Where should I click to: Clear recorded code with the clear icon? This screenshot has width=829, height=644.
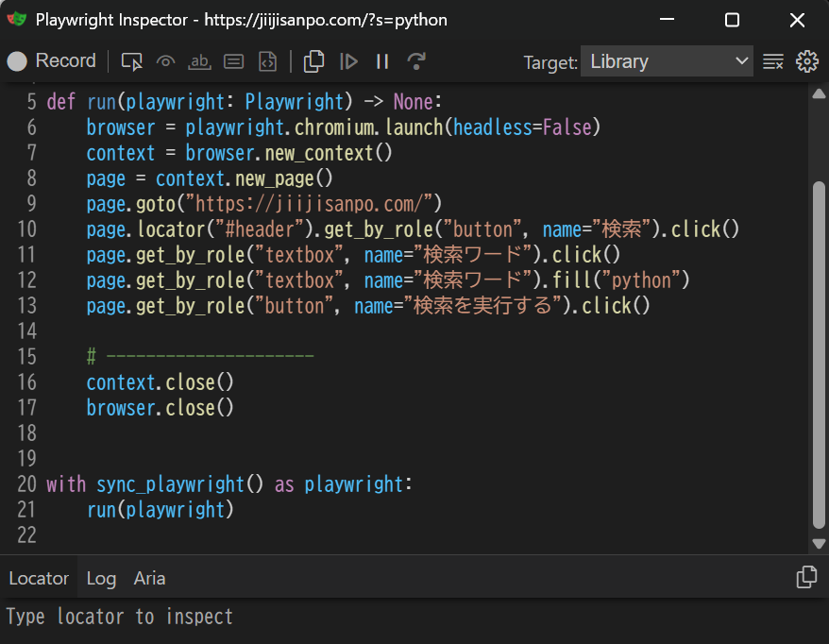click(773, 62)
